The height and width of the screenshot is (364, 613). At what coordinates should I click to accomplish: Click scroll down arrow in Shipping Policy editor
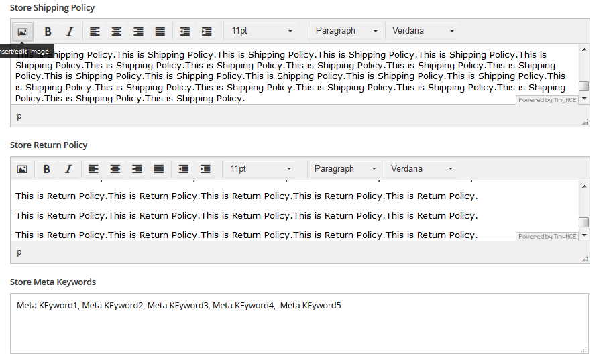[x=584, y=99]
